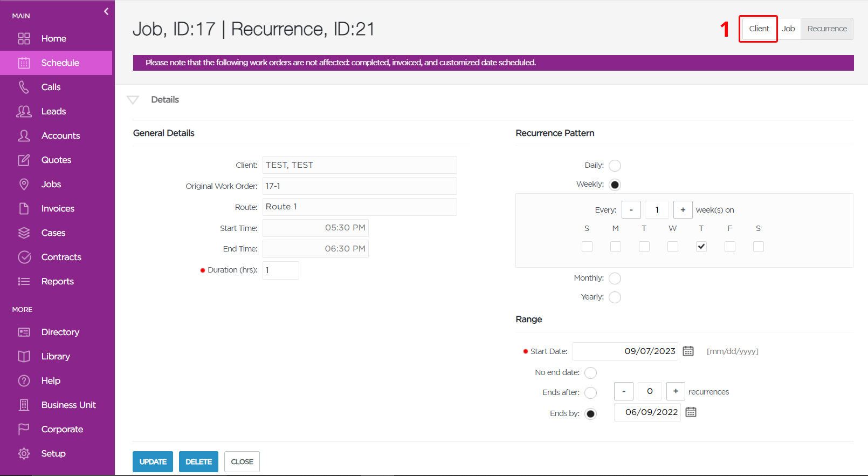Image resolution: width=868 pixels, height=476 pixels.
Task: Select the No end date radio button
Action: click(x=591, y=373)
